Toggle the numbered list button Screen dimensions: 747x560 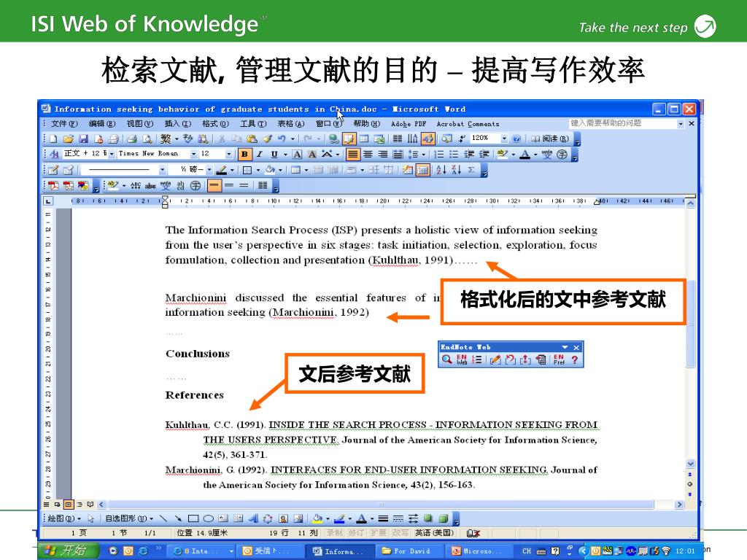(439, 154)
